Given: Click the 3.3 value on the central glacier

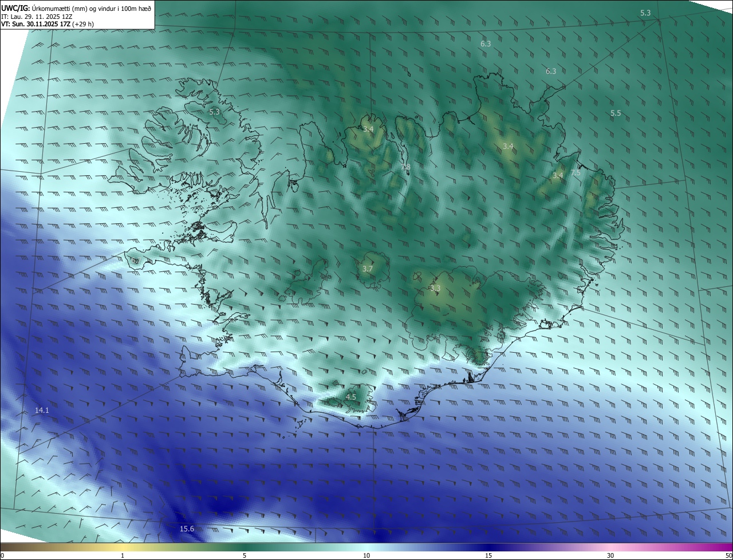Looking at the screenshot, I should [x=435, y=288].
